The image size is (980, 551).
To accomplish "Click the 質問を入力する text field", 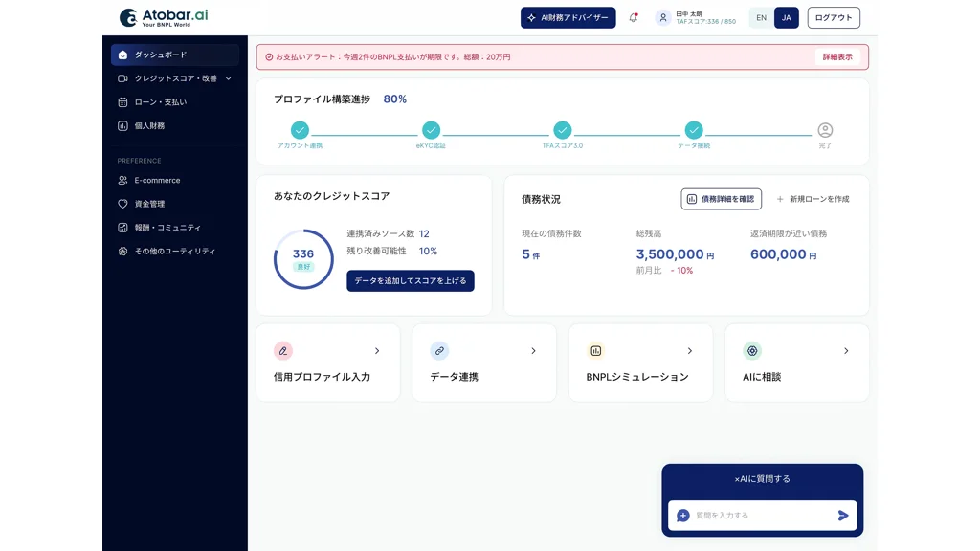I will (761, 516).
